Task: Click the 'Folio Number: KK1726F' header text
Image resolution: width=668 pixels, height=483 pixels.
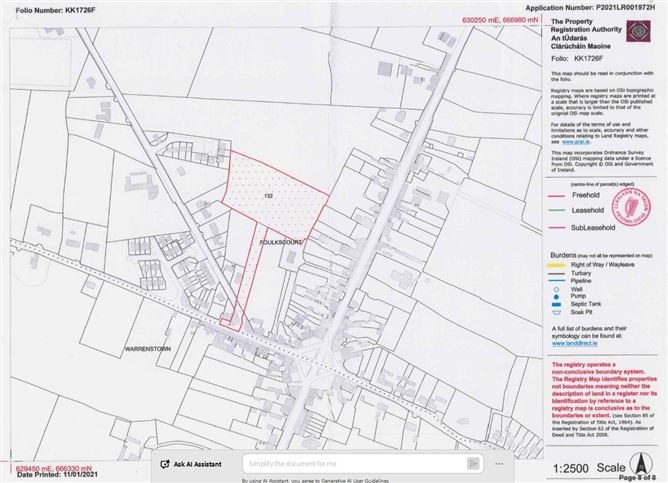Action: click(x=55, y=10)
